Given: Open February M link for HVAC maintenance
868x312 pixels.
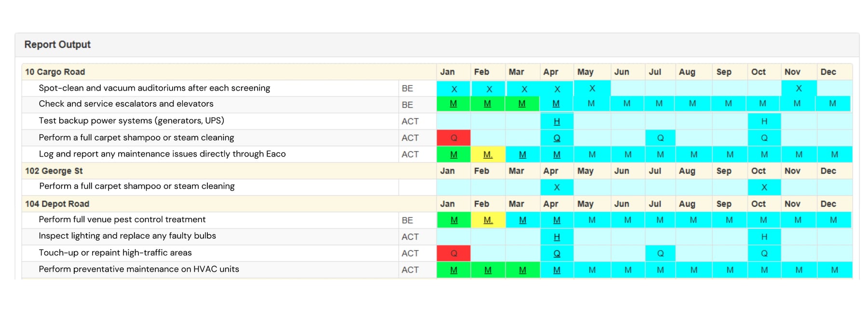Looking at the screenshot, I should pos(488,270).
